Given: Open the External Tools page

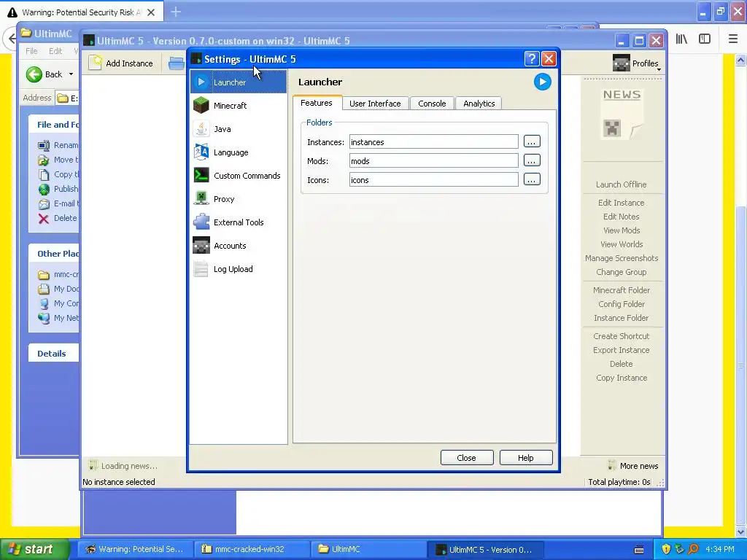Looking at the screenshot, I should point(239,222).
